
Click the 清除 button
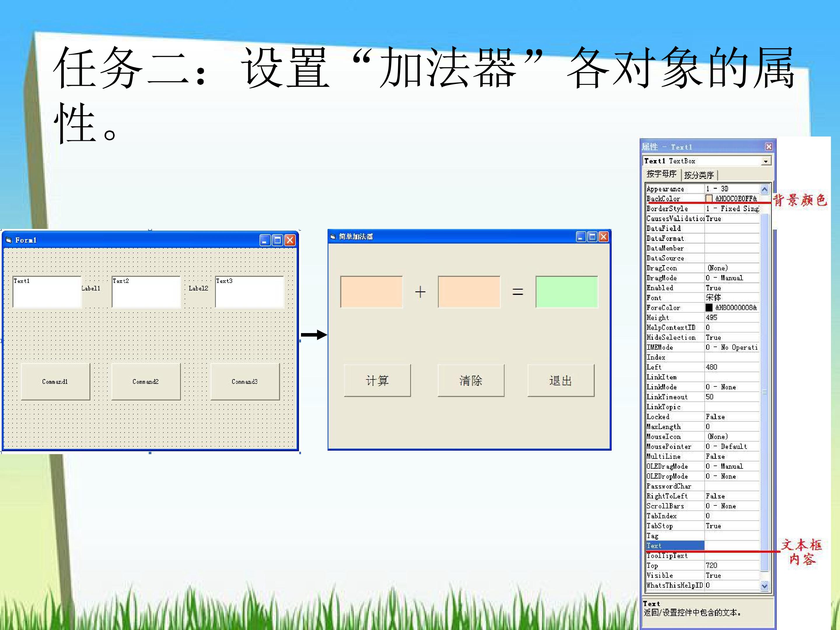click(x=471, y=381)
